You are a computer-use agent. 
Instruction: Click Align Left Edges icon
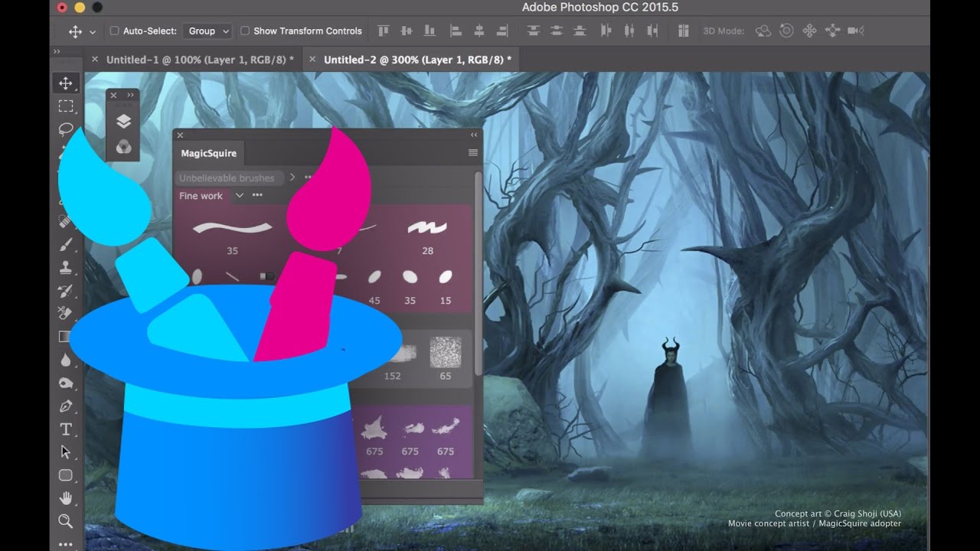click(x=456, y=31)
